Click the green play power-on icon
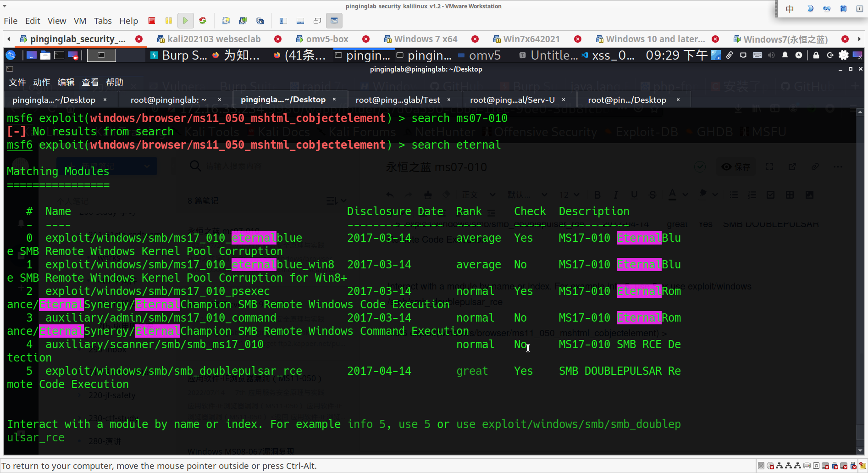Image resolution: width=868 pixels, height=473 pixels. 185,21
